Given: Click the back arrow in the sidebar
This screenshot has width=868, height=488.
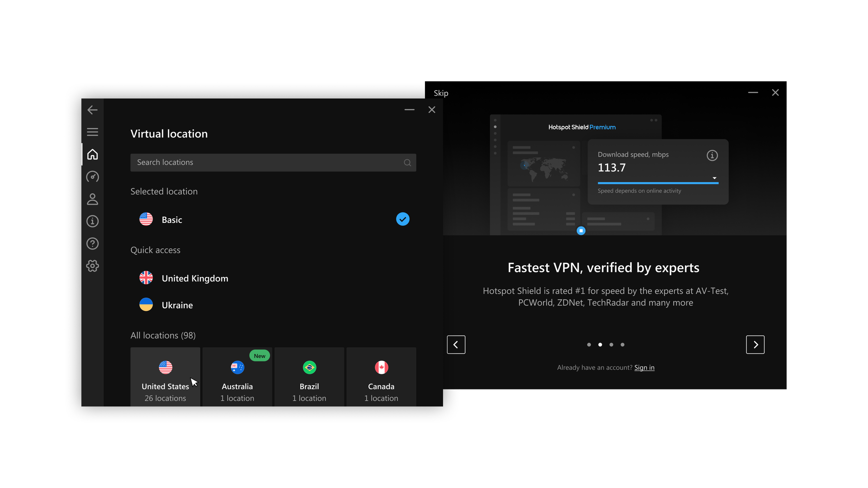Looking at the screenshot, I should (x=92, y=110).
